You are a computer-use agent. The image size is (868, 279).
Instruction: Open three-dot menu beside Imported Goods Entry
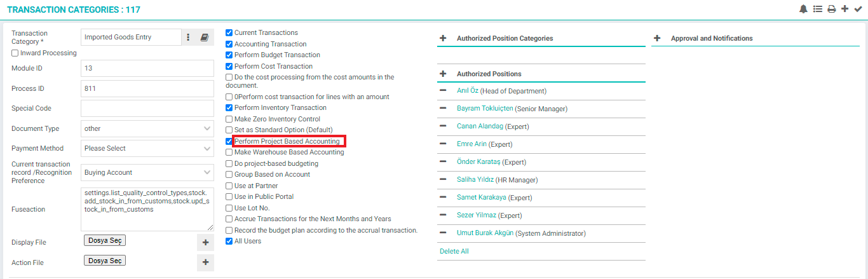[x=188, y=37]
